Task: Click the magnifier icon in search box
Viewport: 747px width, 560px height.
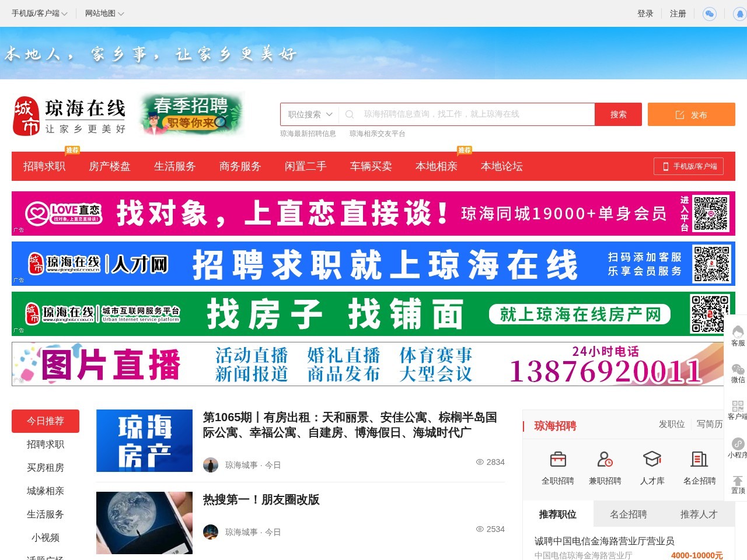Action: point(350,114)
